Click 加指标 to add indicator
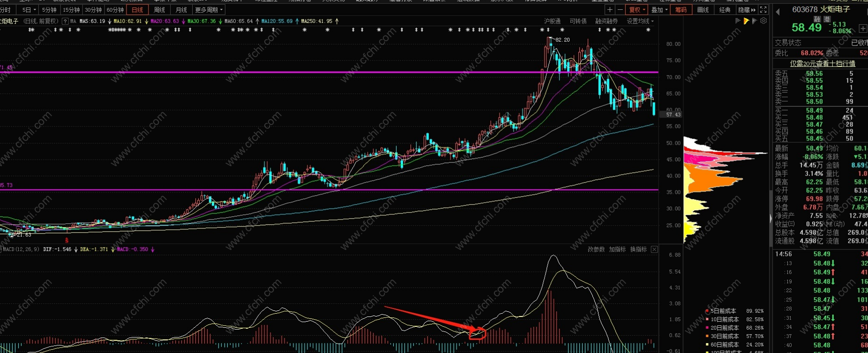 pyautogui.click(x=617, y=250)
